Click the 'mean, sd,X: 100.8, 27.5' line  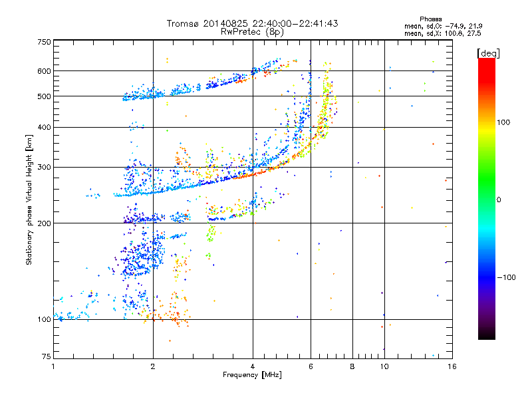point(442,33)
